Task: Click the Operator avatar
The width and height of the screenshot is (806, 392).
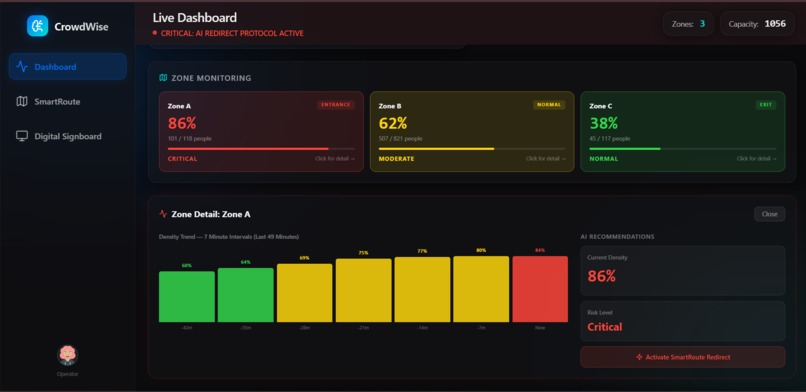Action: (67, 355)
